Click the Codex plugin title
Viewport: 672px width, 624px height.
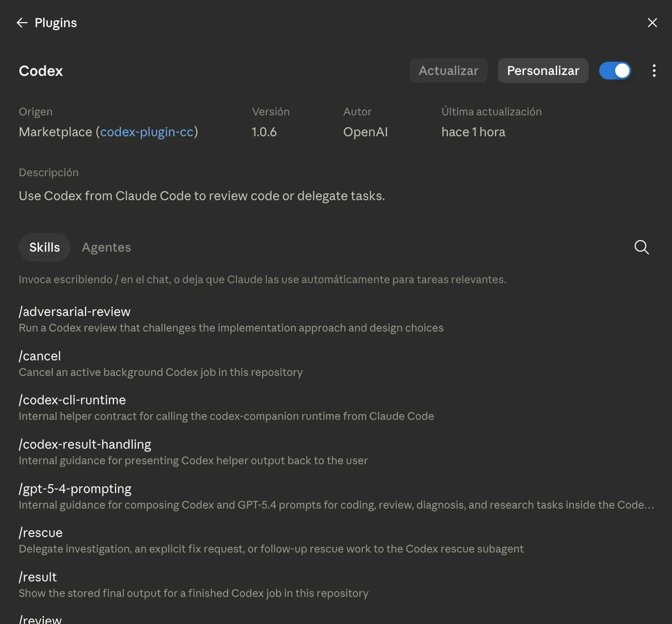pyautogui.click(x=41, y=71)
